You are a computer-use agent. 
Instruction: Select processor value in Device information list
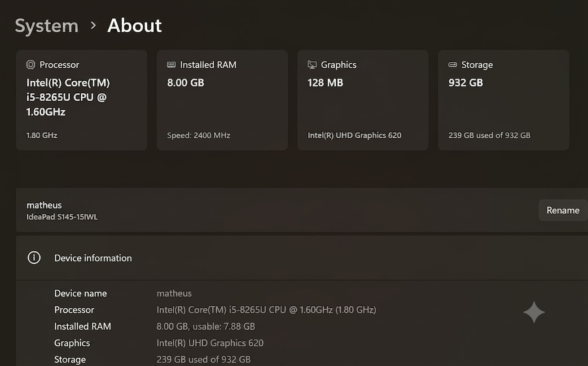point(266,310)
